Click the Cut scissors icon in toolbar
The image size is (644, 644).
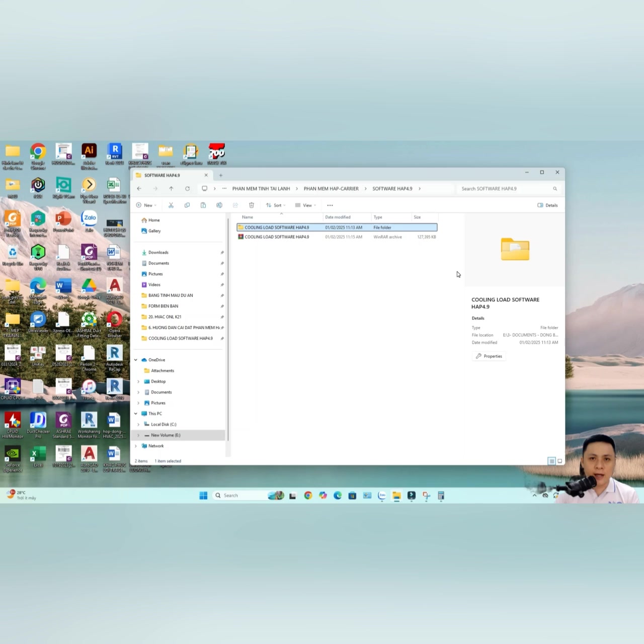pyautogui.click(x=171, y=205)
